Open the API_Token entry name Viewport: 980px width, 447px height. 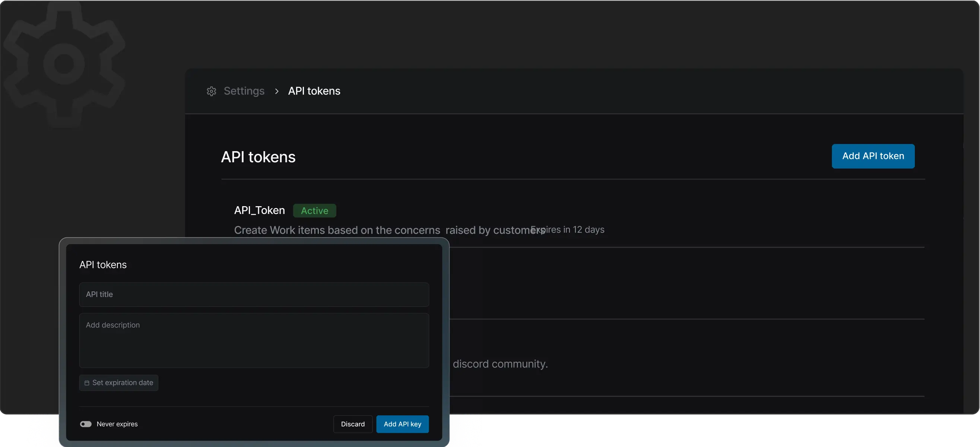260,210
